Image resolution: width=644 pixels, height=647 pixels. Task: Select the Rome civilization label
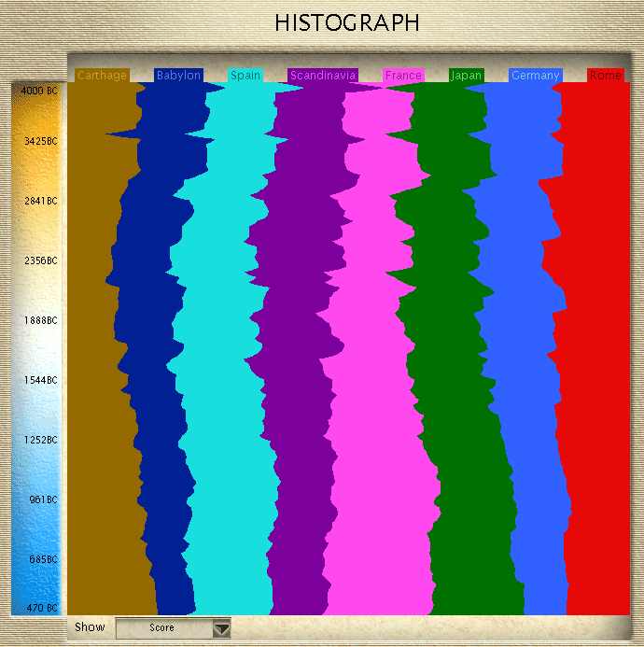[605, 75]
